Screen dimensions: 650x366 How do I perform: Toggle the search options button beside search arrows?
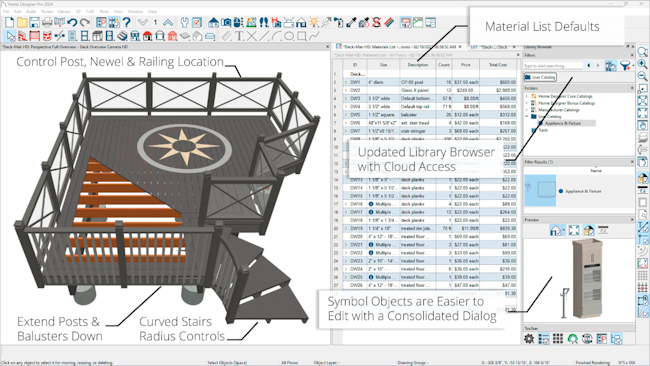coord(611,65)
